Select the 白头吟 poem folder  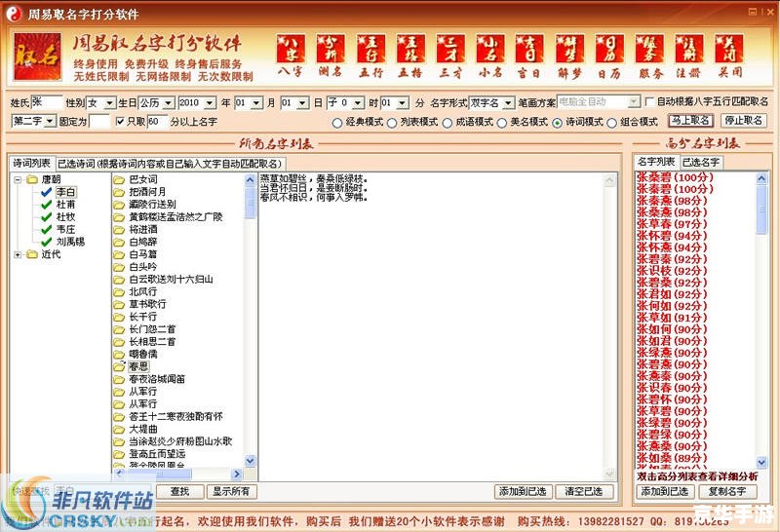[x=136, y=267]
